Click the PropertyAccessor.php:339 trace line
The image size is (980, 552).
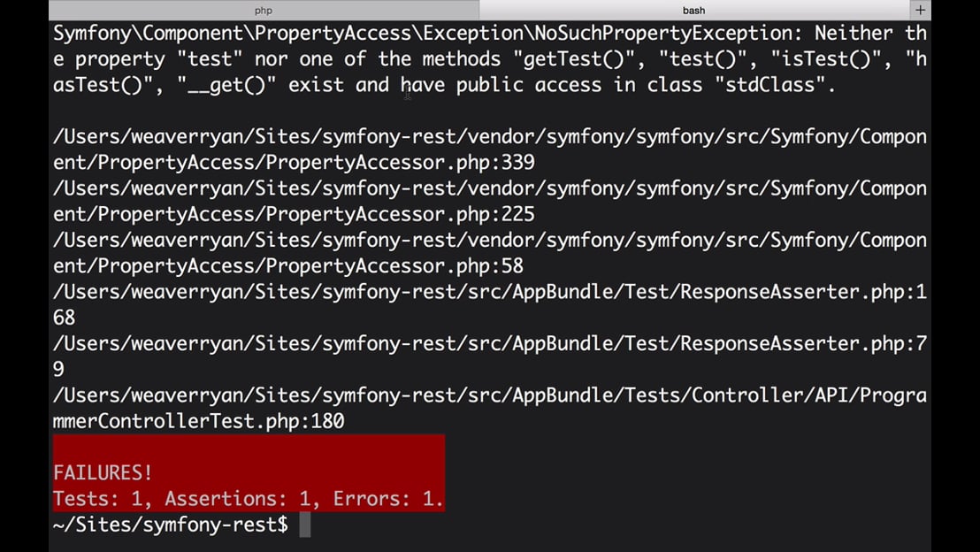click(x=294, y=163)
